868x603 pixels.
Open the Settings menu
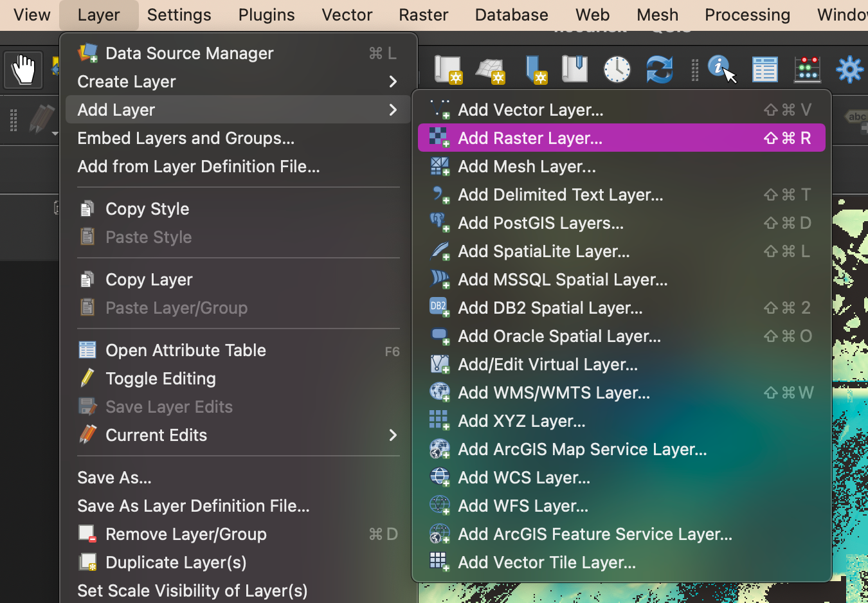pyautogui.click(x=179, y=15)
